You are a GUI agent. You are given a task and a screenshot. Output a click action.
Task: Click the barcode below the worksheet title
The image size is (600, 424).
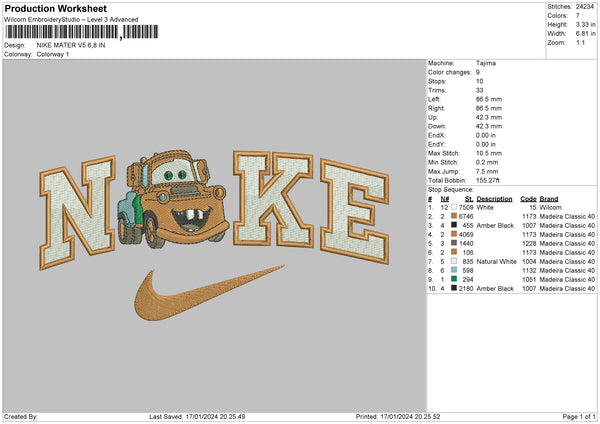60,34
